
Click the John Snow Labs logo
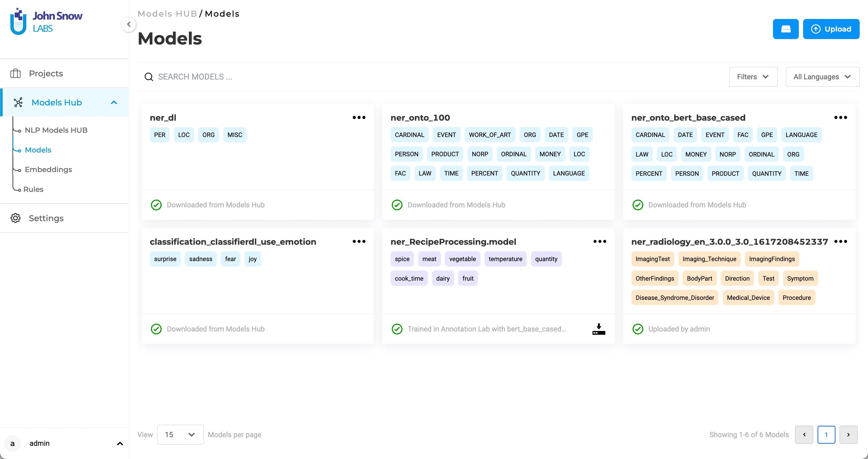(46, 22)
